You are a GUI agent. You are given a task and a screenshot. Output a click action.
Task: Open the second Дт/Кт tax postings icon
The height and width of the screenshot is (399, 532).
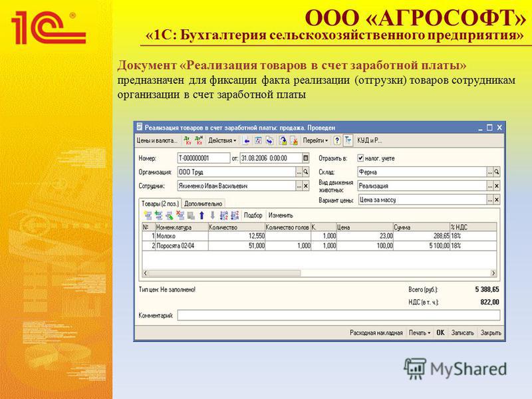pyautogui.click(x=199, y=140)
